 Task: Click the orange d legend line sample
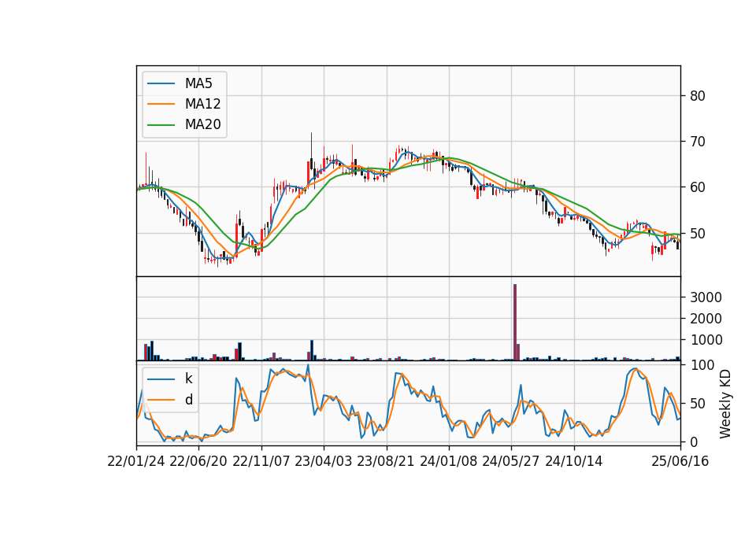click(161, 400)
